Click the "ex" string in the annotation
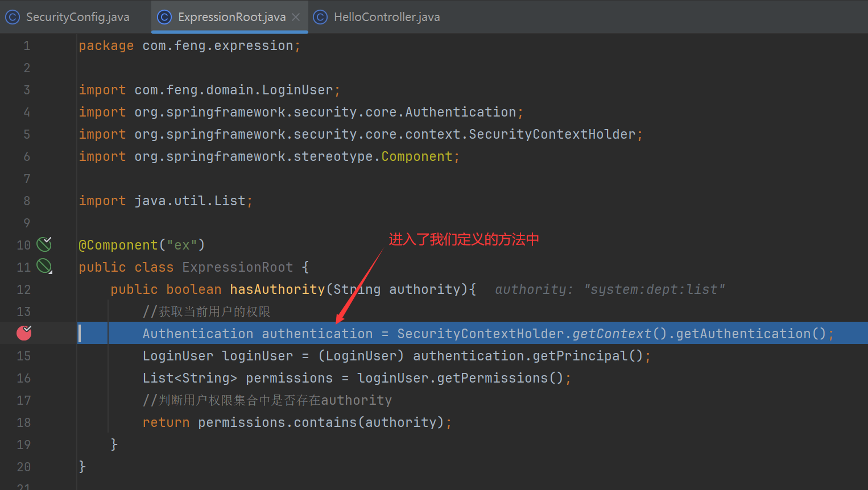Image resolution: width=868 pixels, height=490 pixels. tap(182, 245)
